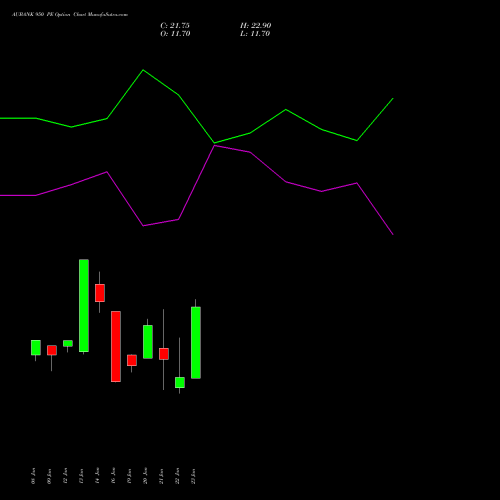Viewport: 500px width, 500px height.
Task: Select the red candlestick above 21 Jan
Action: (164, 354)
